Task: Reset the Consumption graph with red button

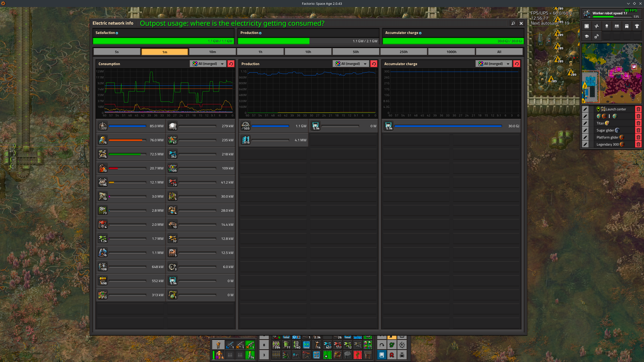Action: [231, 64]
